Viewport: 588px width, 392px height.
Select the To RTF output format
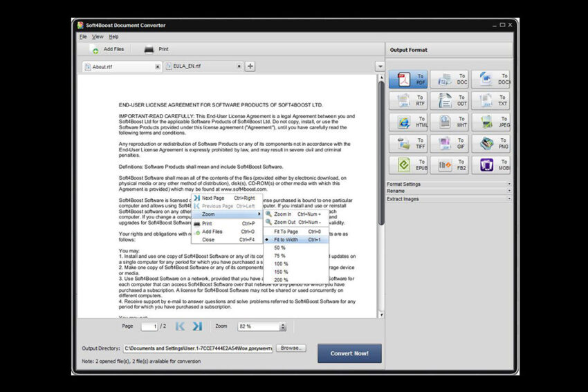pos(408,100)
